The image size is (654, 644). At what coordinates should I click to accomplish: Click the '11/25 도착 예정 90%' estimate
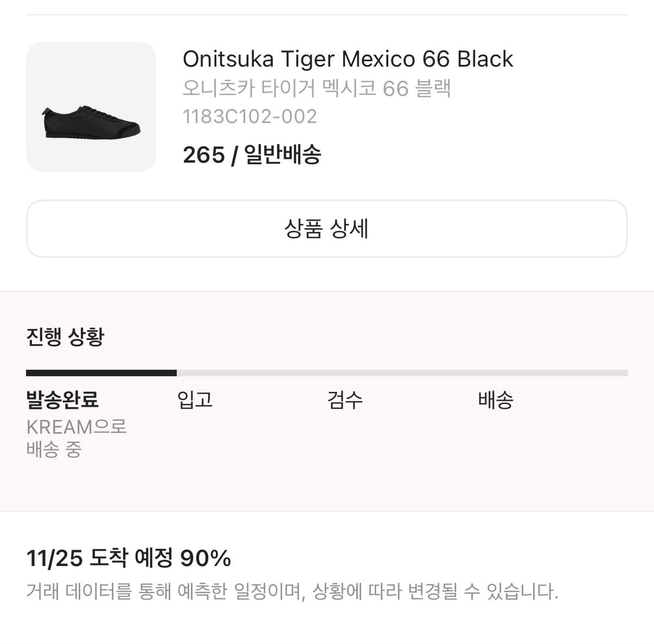pyautogui.click(x=128, y=558)
